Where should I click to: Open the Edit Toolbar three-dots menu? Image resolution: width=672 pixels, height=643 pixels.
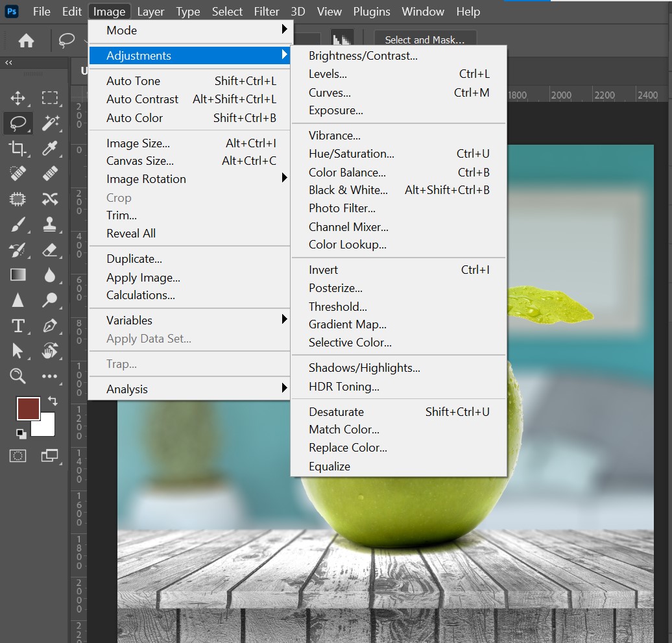click(50, 376)
